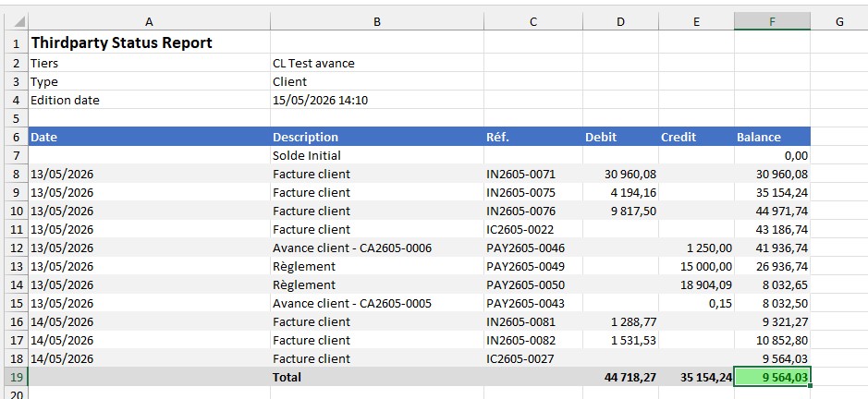The width and height of the screenshot is (868, 399).
Task: Select column F header
Action: tap(772, 21)
